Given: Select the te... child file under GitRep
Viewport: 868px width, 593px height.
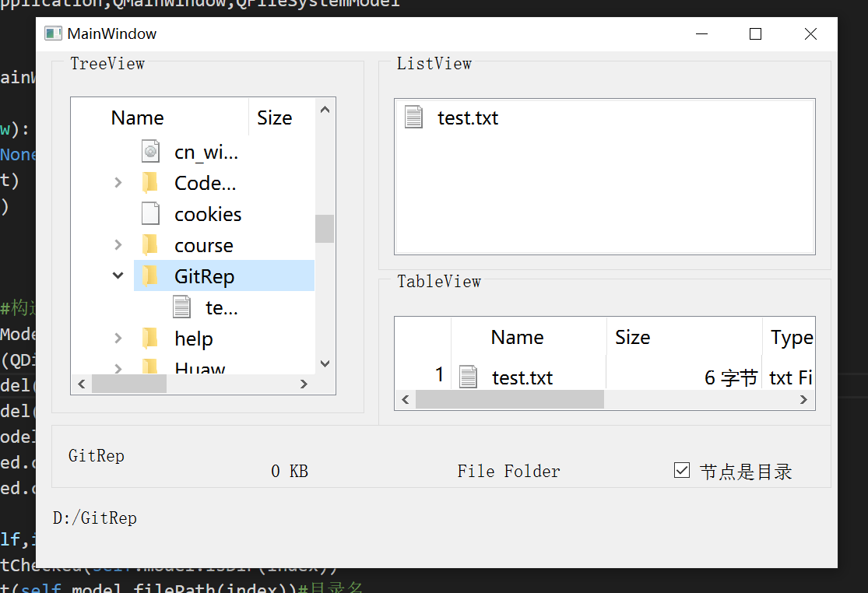Looking at the screenshot, I should [221, 307].
